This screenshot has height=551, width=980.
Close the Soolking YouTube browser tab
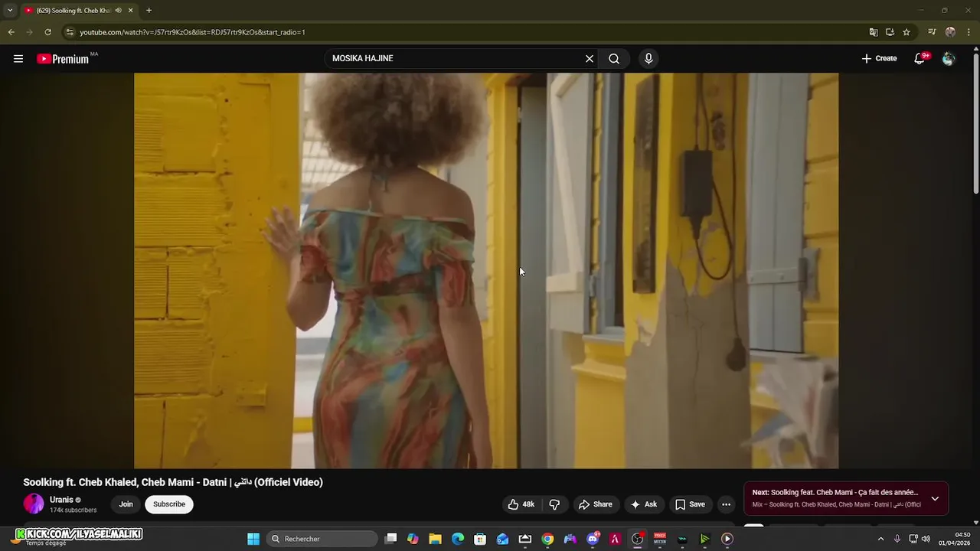click(130, 11)
